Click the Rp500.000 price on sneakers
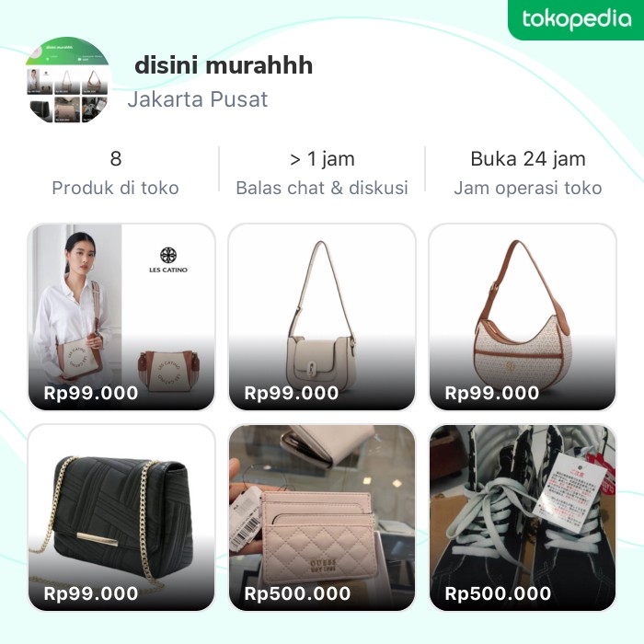The height and width of the screenshot is (644, 644). [498, 593]
